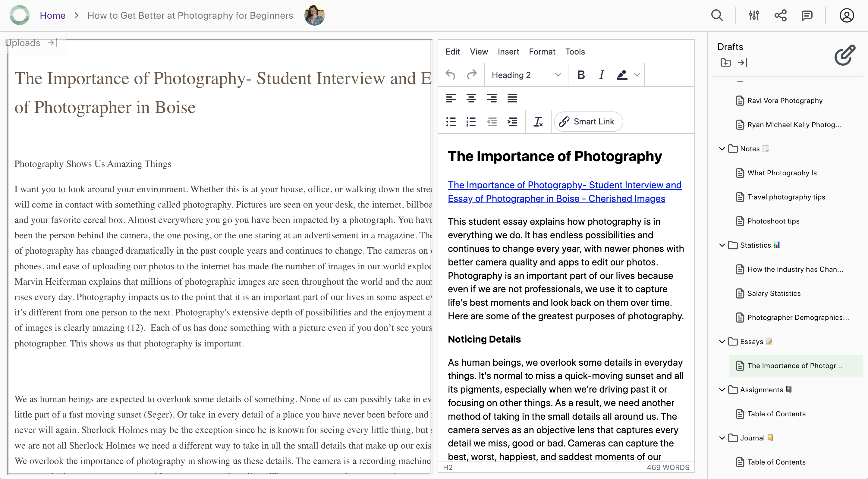Open the highlight color dropdown arrow

click(x=637, y=75)
